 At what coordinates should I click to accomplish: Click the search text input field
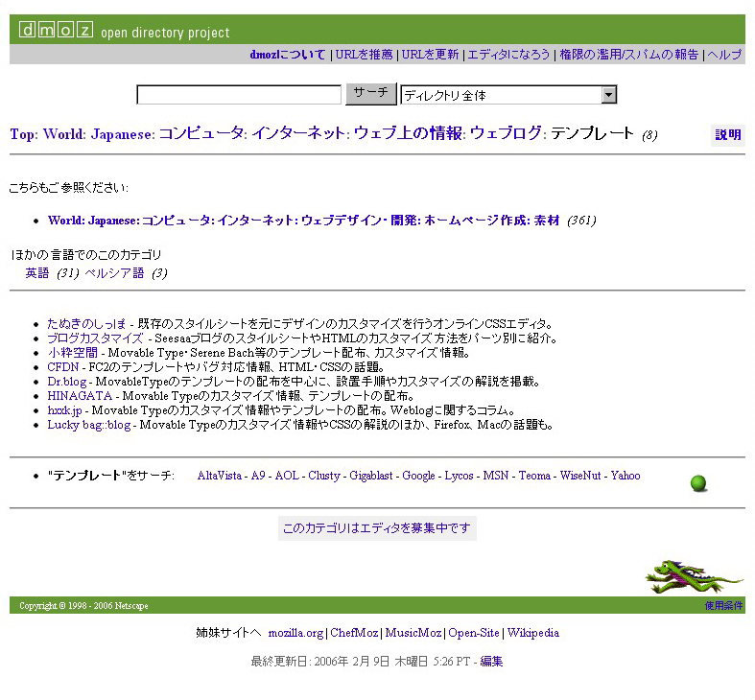(x=239, y=95)
